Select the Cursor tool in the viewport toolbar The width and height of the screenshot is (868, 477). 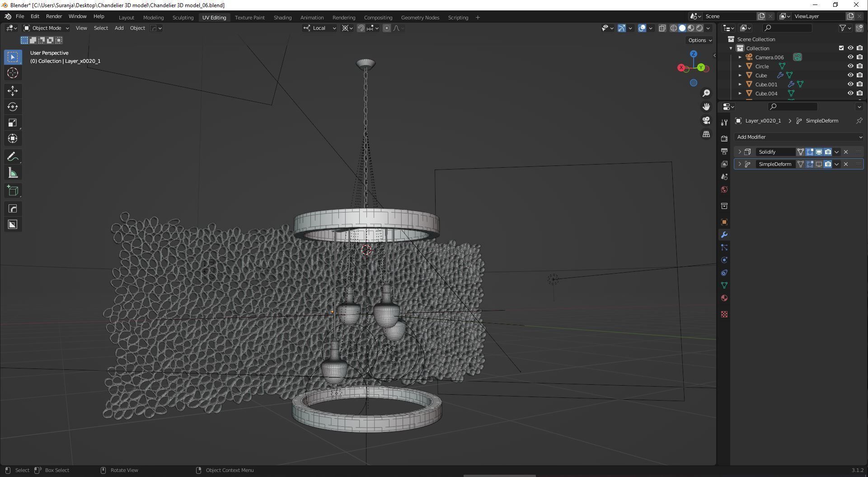pos(13,73)
